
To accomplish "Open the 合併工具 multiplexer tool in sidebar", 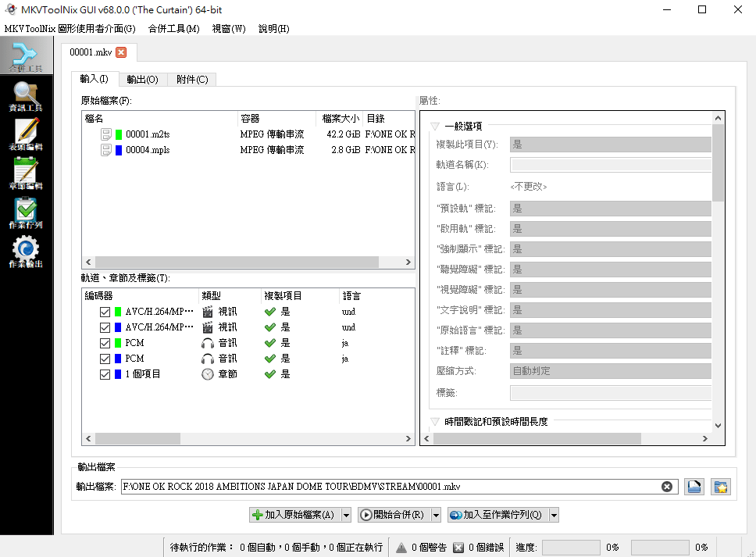I will point(26,56).
